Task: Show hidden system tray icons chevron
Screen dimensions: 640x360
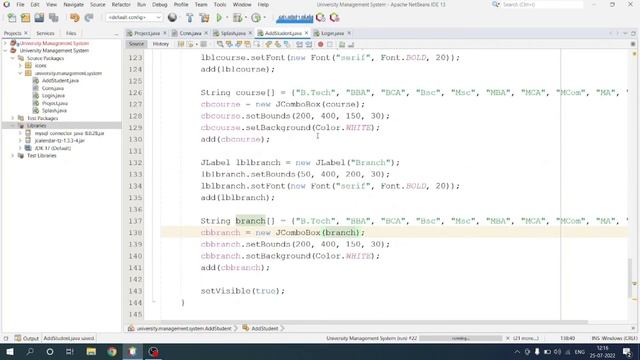Action: pos(517,352)
